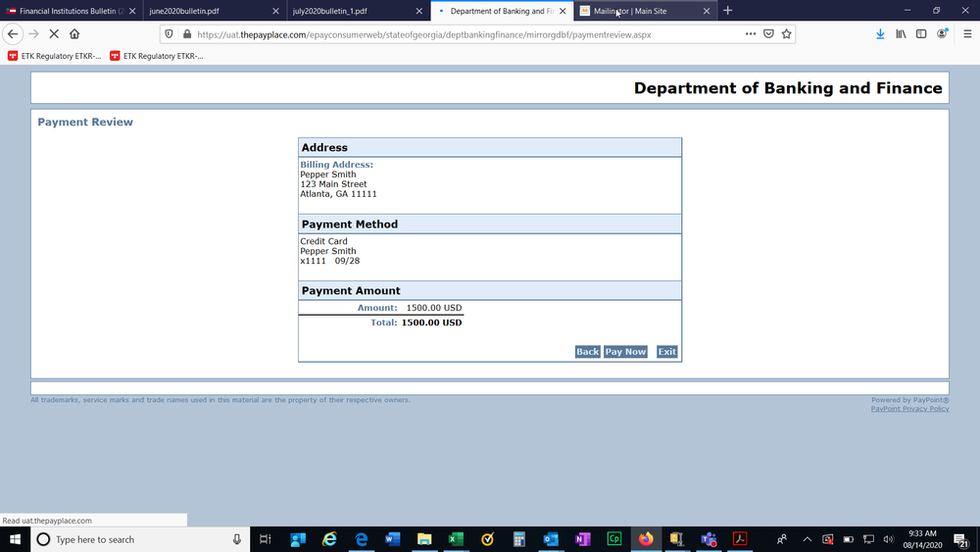Image resolution: width=980 pixels, height=552 pixels.
Task: Show hidden system tray icons
Action: (x=807, y=539)
